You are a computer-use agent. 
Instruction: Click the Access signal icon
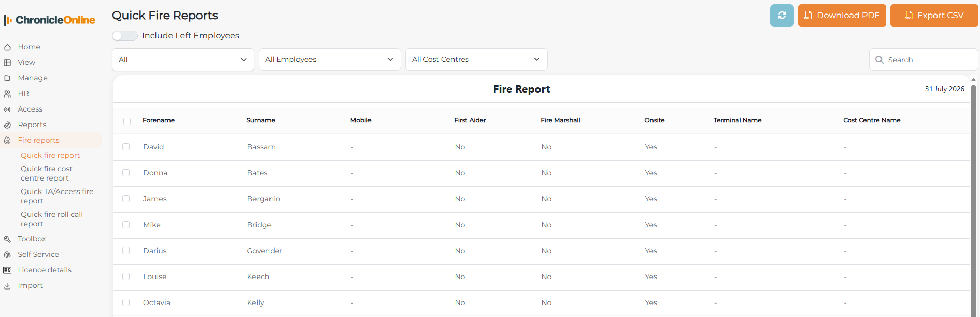(7, 109)
